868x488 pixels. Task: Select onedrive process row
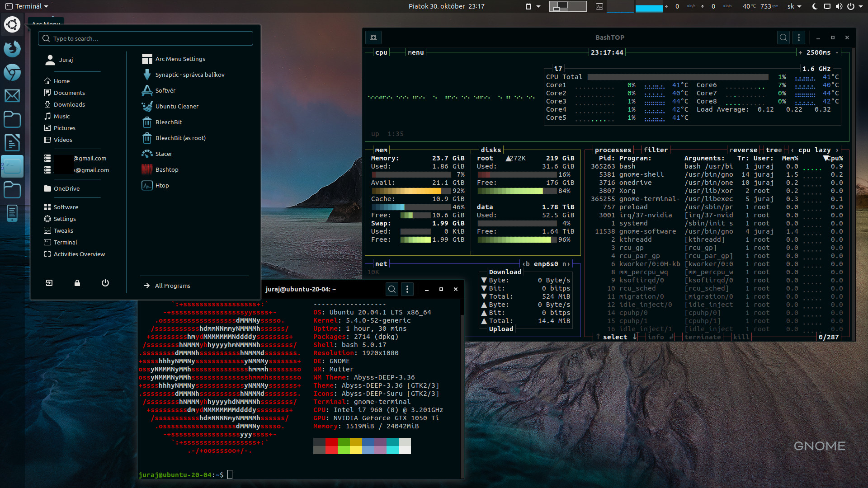coord(717,183)
